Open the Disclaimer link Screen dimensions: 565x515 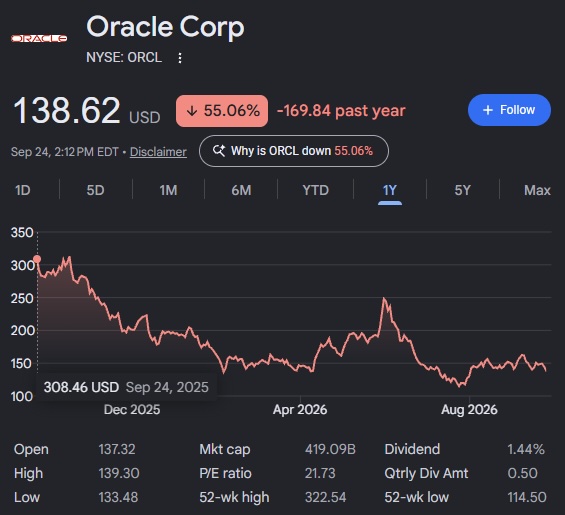click(x=158, y=152)
